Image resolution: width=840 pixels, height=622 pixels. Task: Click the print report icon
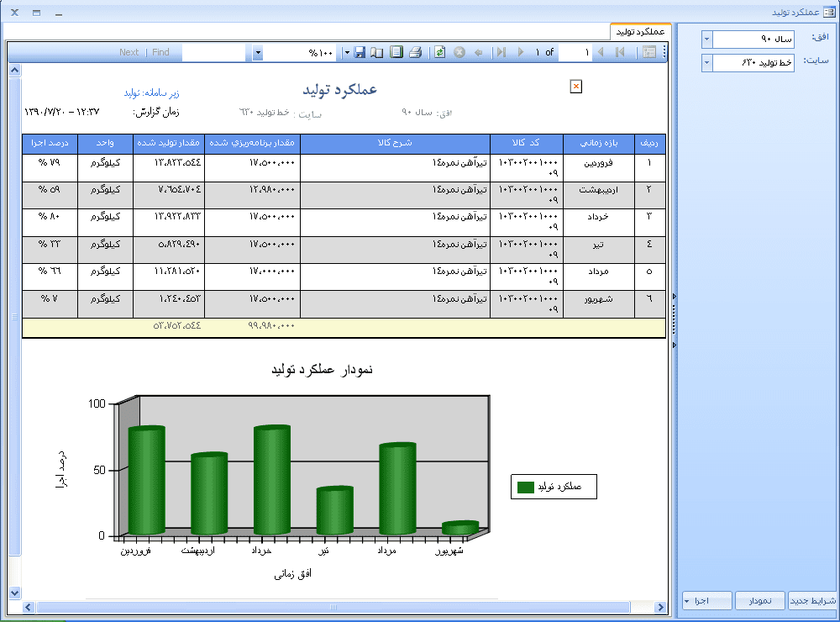click(415, 52)
